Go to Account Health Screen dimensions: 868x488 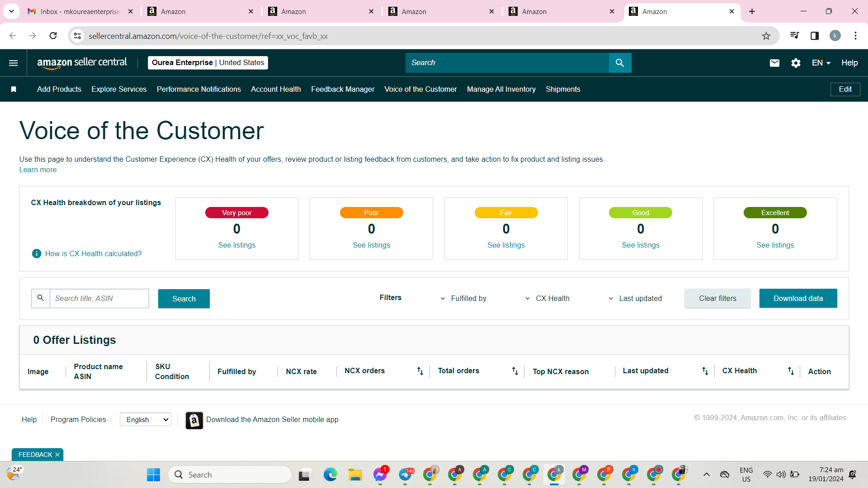coord(276,89)
